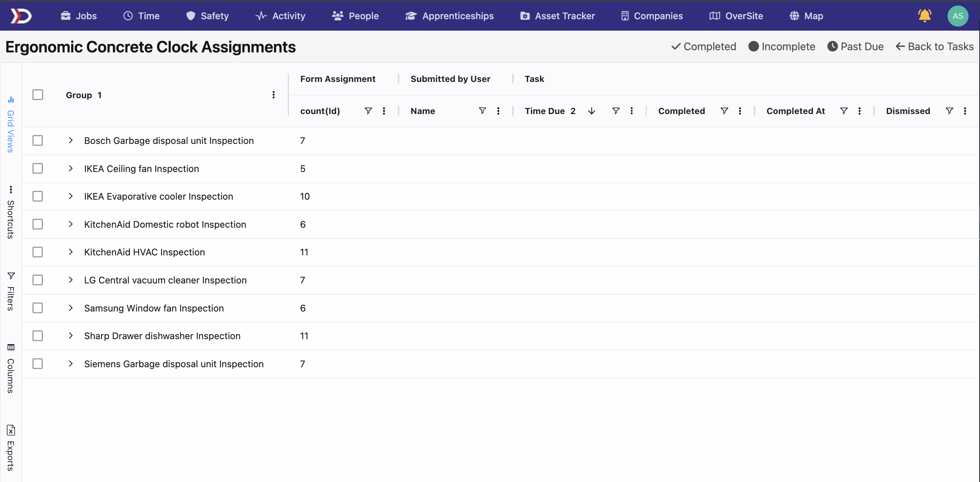This screenshot has height=482, width=980.
Task: Filter by Past Due assignments
Action: point(856,47)
